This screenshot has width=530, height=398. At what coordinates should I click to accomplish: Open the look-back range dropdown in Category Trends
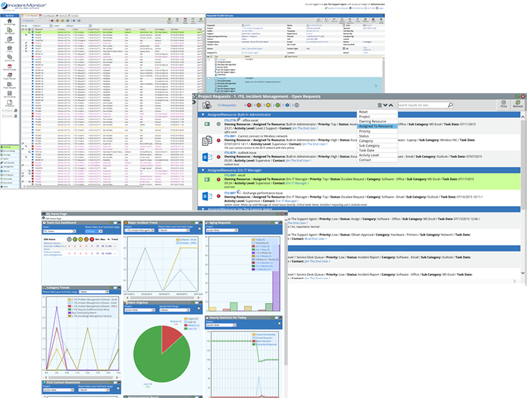tap(94, 291)
